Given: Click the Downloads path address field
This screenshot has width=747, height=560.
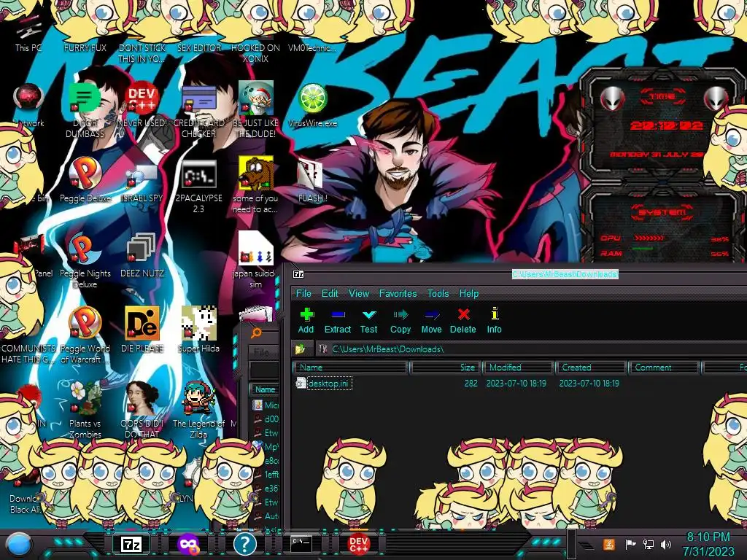Looking at the screenshot, I should (x=531, y=349).
